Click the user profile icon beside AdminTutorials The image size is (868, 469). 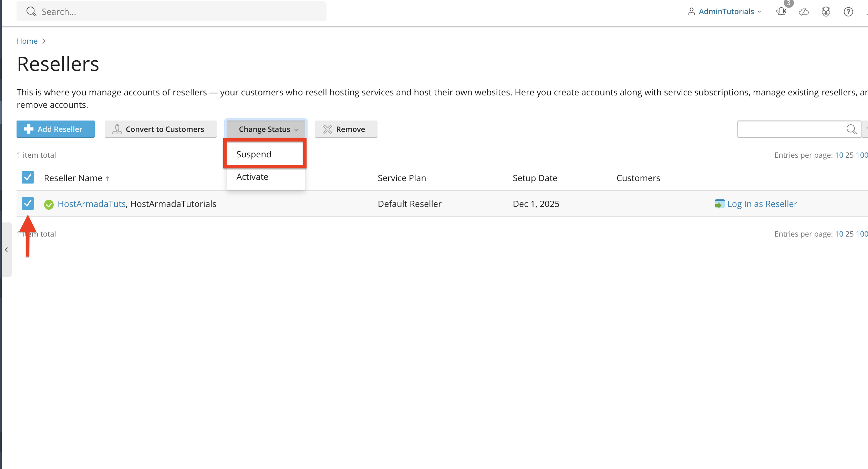tap(691, 12)
